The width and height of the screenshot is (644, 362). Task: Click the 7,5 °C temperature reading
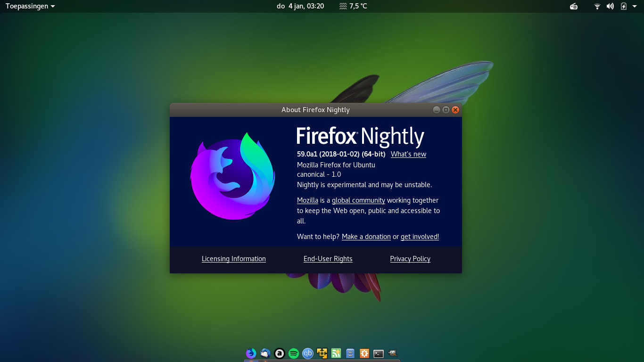tap(358, 6)
